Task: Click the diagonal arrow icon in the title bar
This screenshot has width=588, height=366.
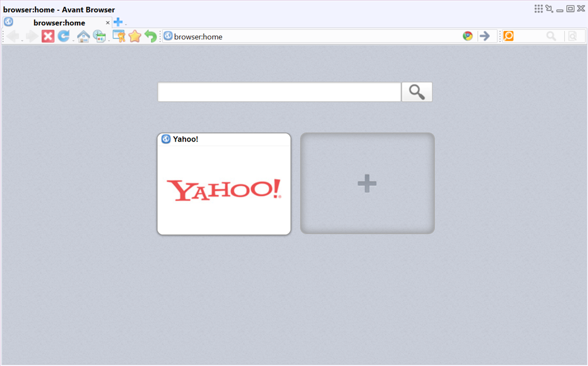Action: (550, 9)
